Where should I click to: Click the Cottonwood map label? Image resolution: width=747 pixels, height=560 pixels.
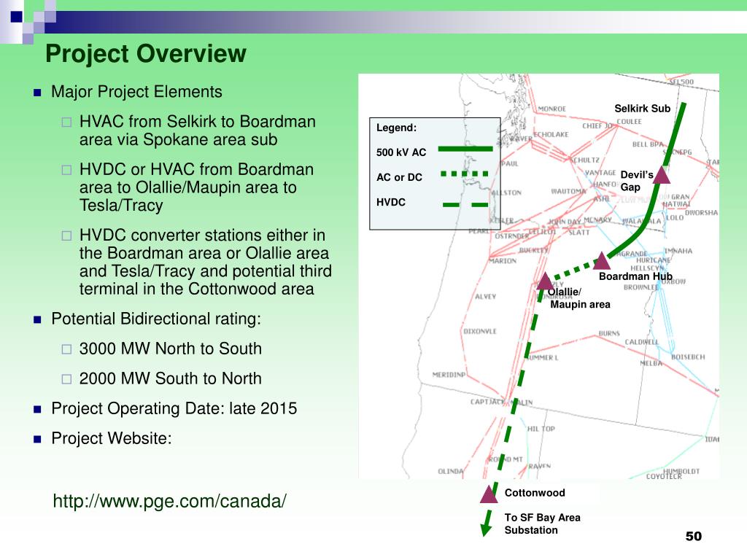535,493
